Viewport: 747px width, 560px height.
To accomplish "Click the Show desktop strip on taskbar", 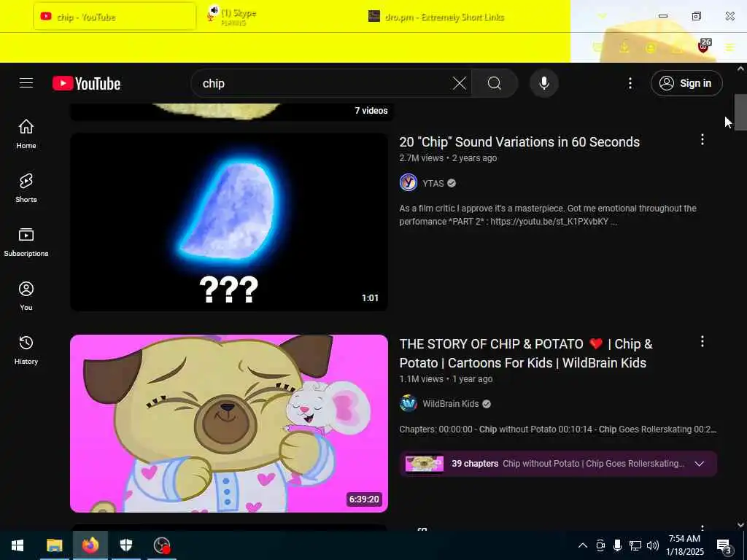I will click(x=745, y=545).
